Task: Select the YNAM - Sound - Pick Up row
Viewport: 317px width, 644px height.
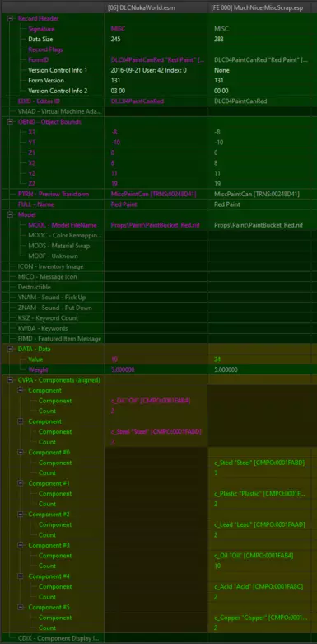Action: click(x=158, y=298)
